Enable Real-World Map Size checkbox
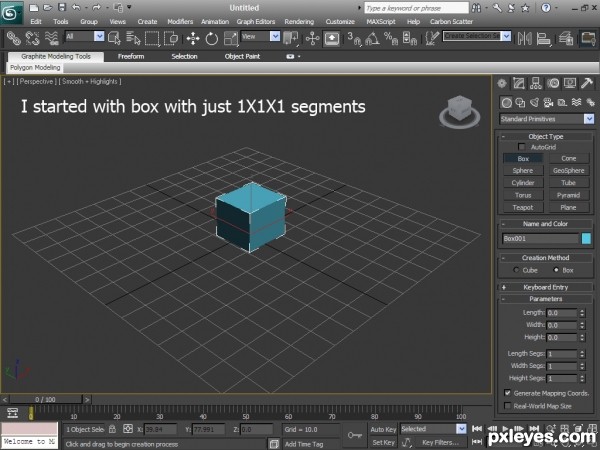600x450 pixels. point(507,406)
